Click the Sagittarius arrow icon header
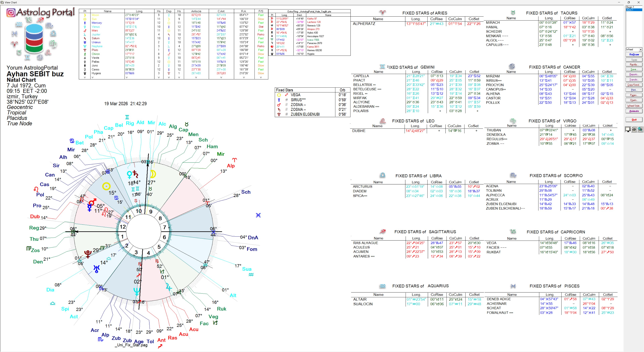 click(x=383, y=231)
